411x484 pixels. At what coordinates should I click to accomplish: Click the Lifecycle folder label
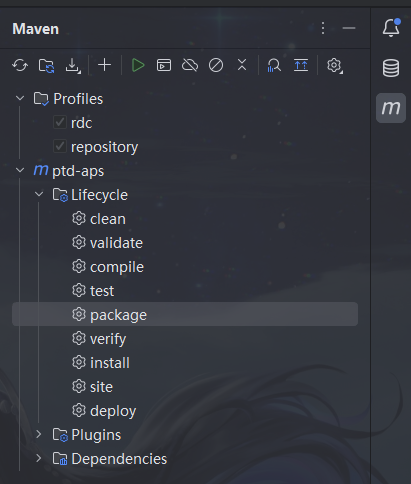(x=99, y=195)
